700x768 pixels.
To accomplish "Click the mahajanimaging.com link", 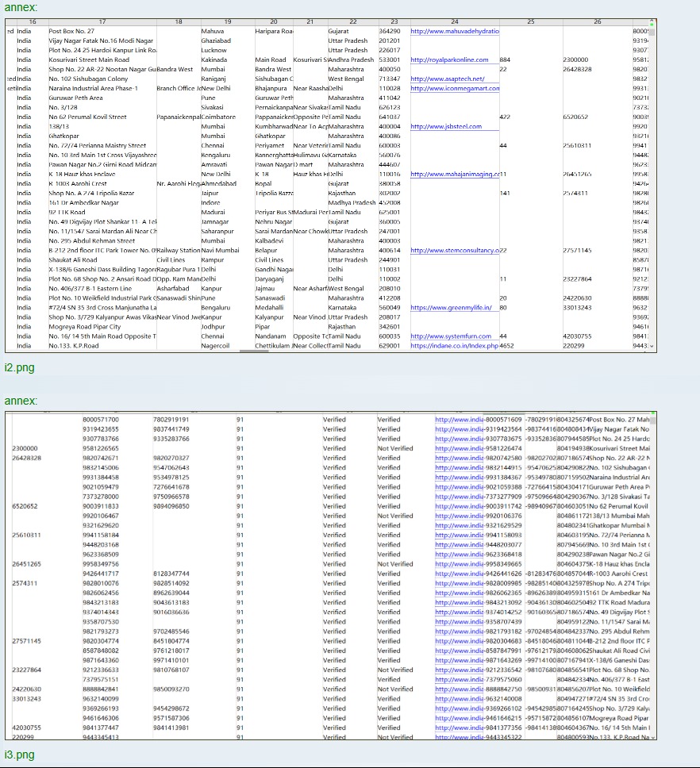I will (454, 174).
